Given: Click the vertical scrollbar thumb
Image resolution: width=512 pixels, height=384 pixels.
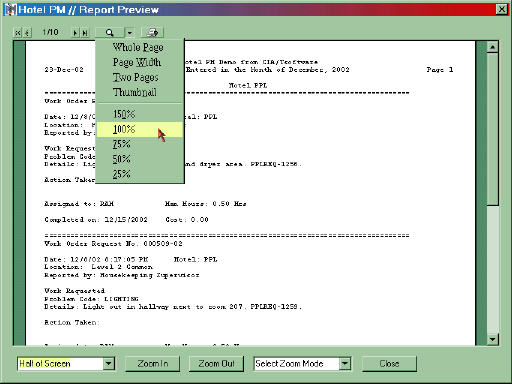Looking at the screenshot, I should pyautogui.click(x=492, y=129).
